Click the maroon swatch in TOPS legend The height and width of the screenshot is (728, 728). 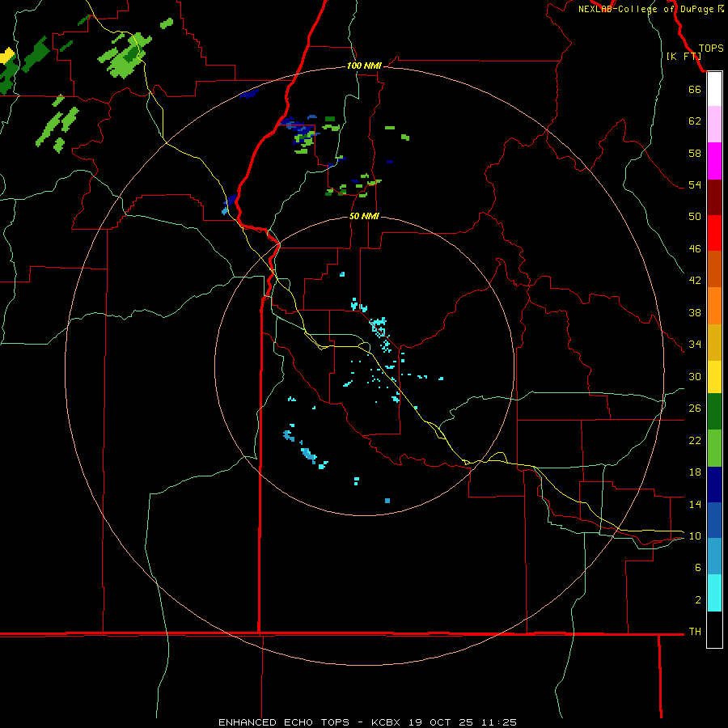point(714,197)
